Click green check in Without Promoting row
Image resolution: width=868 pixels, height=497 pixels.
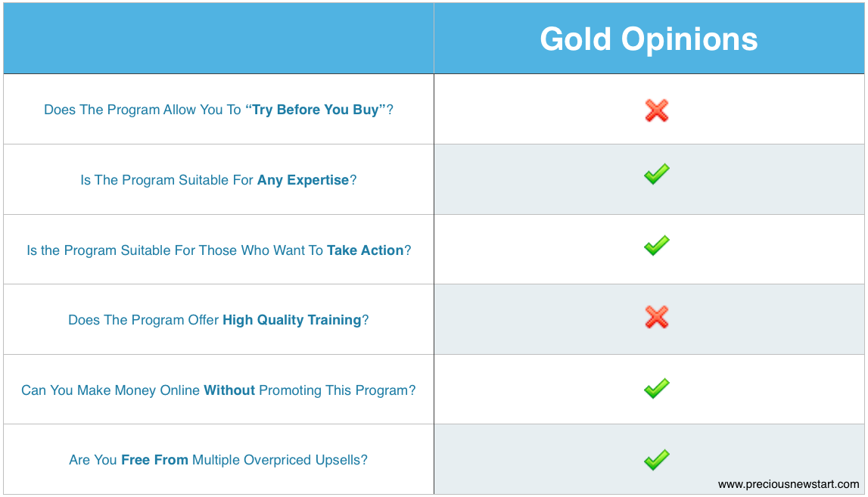pyautogui.click(x=657, y=388)
